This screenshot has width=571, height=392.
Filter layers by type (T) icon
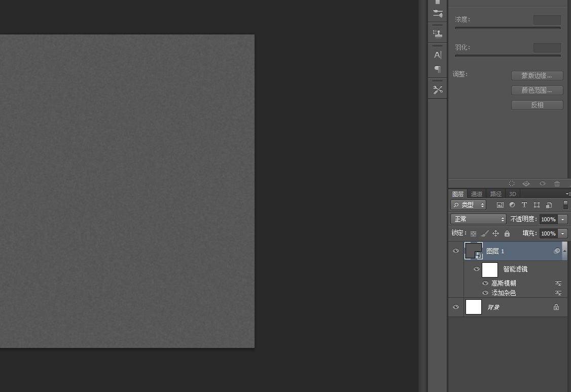(524, 205)
